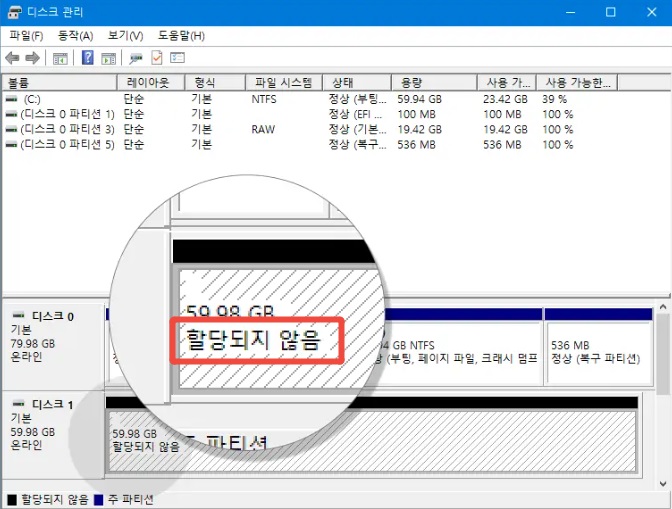Viewport: 672px width, 509px height.
Task: Click the 디스크 0 파티션 3 drive icon
Action: 12,129
